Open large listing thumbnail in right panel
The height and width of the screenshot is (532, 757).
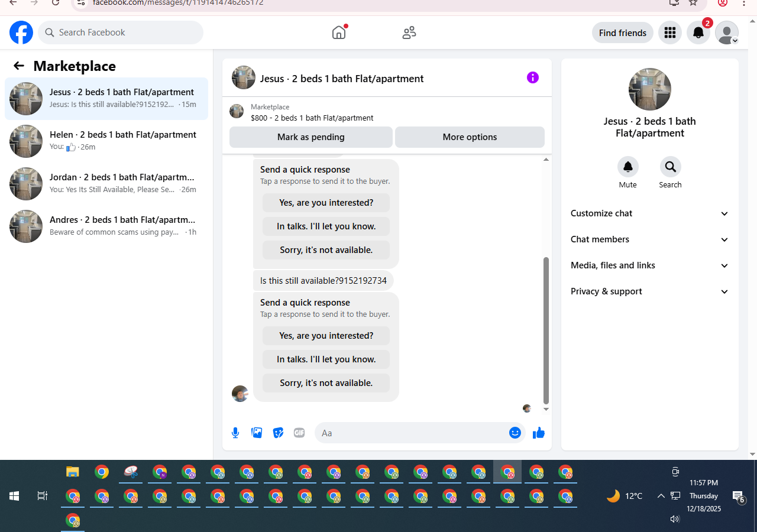[650, 89]
